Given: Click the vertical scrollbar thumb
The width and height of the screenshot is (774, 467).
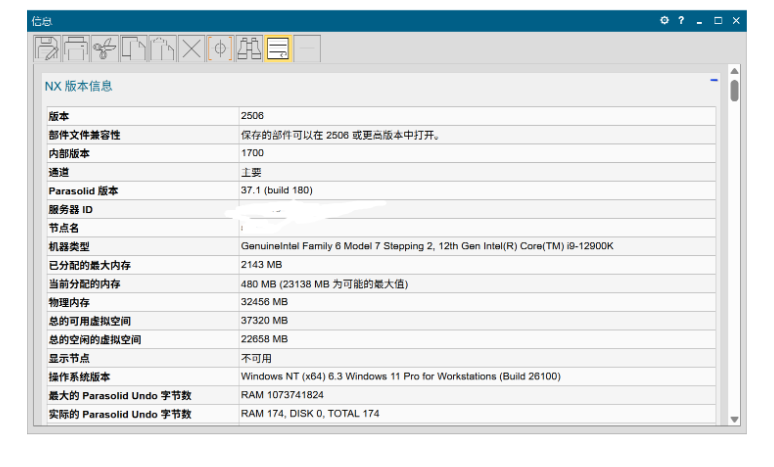Looking at the screenshot, I should pos(734,91).
